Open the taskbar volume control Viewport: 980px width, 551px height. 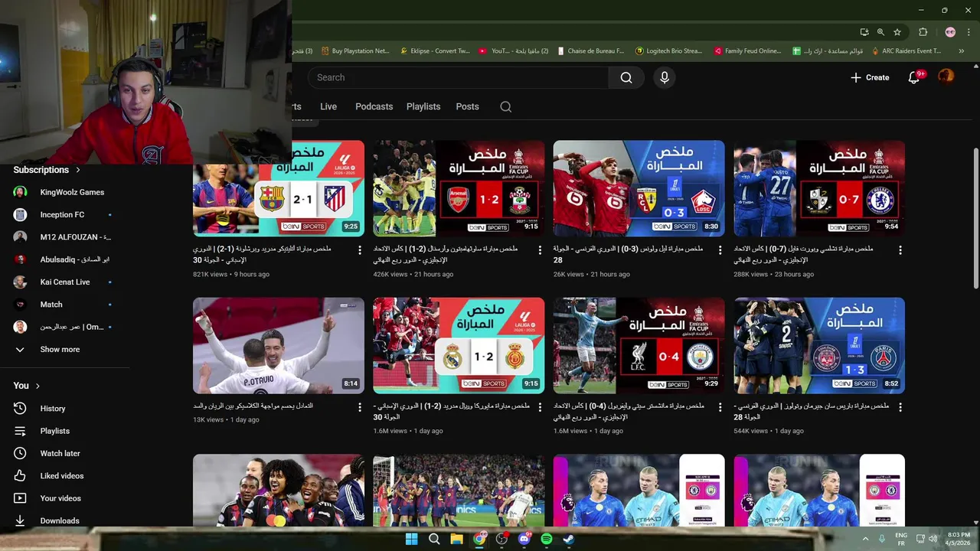pyautogui.click(x=933, y=539)
